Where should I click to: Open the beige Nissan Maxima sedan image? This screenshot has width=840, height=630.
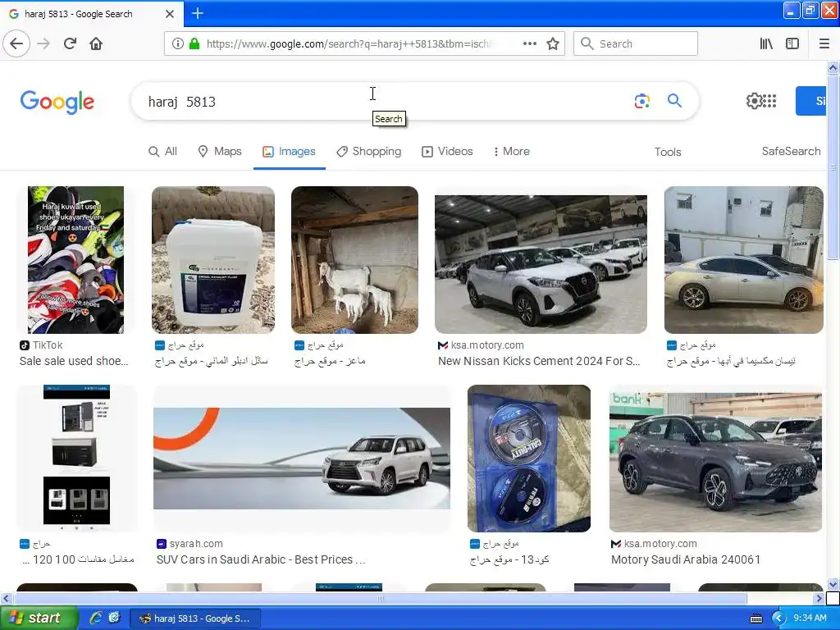coord(743,260)
